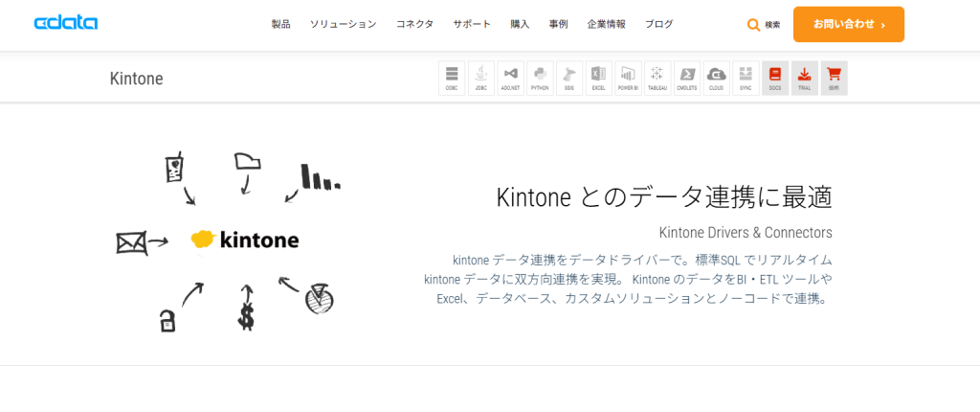Click the CData logo

click(66, 24)
